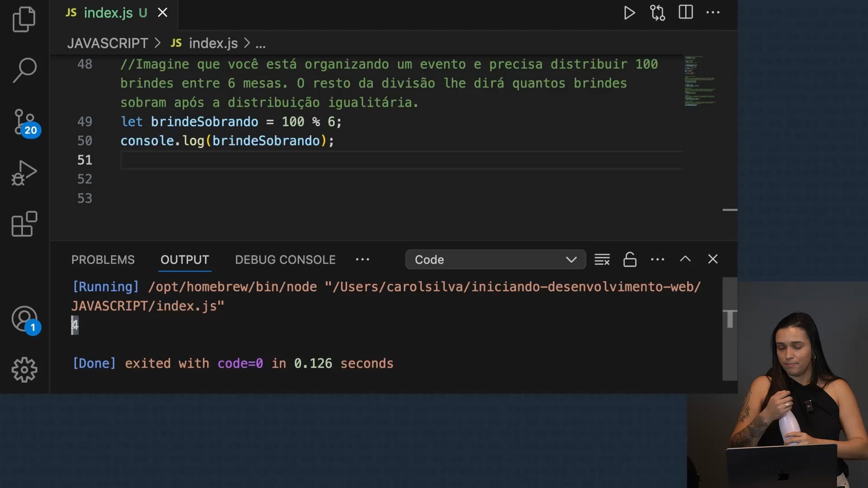Click the Accounts icon with badge
Image resolution: width=868 pixels, height=488 pixels.
[24, 319]
